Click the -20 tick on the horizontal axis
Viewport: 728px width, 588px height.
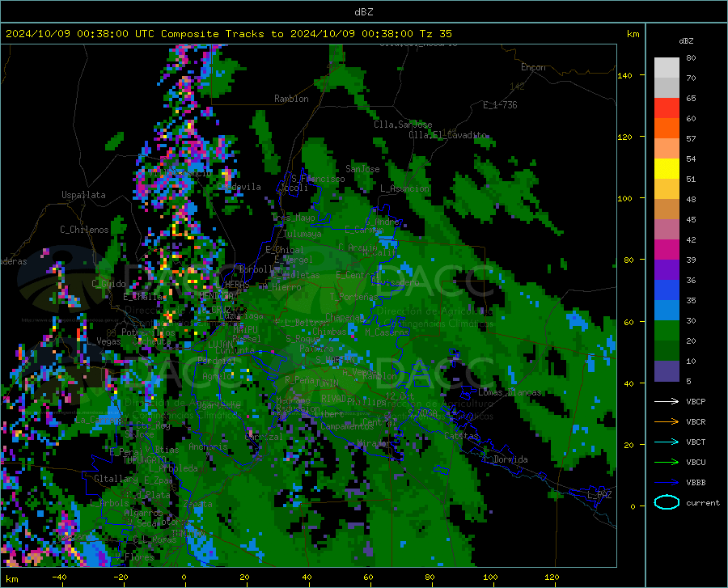click(x=121, y=577)
